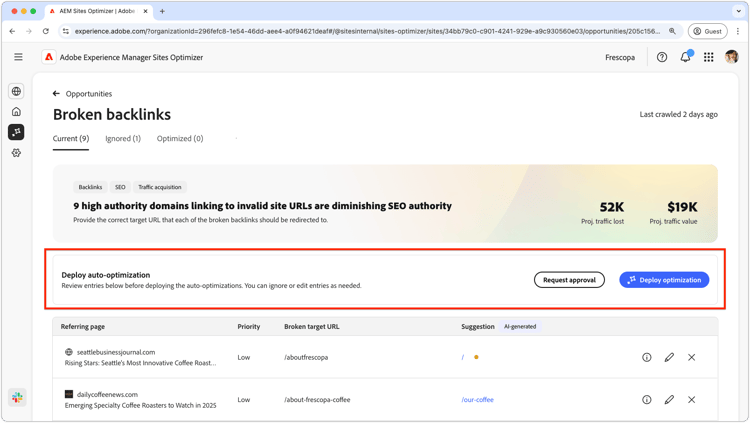Screen dimensions: 750x423
Task: View info for dailycoffeenews.com row
Action: click(x=647, y=400)
